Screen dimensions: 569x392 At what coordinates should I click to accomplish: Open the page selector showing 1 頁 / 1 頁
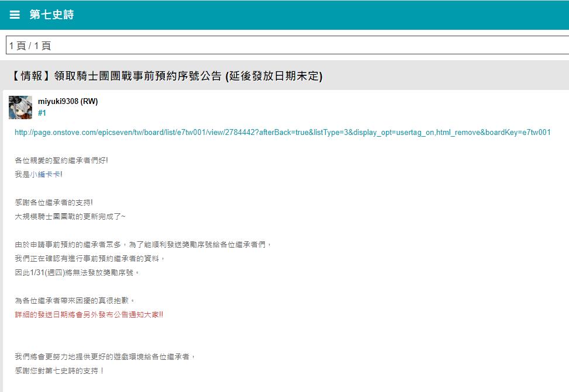(x=287, y=46)
